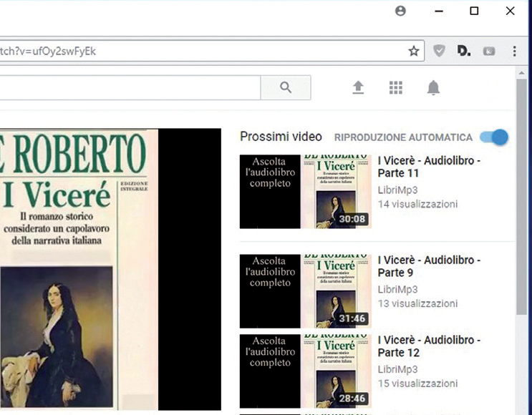Open the shield extension icon
This screenshot has height=415, width=532.
coord(439,51)
